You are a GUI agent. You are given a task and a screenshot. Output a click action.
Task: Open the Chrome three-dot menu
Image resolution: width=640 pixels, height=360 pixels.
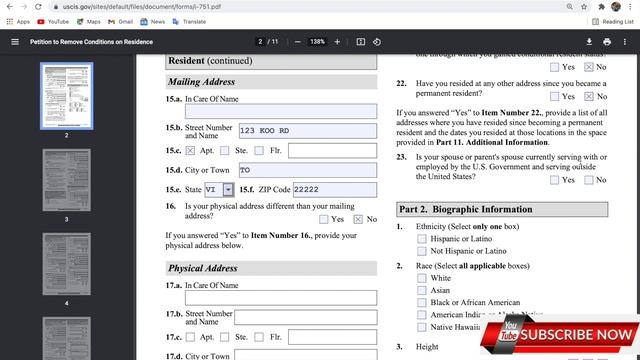pyautogui.click(x=630, y=7)
